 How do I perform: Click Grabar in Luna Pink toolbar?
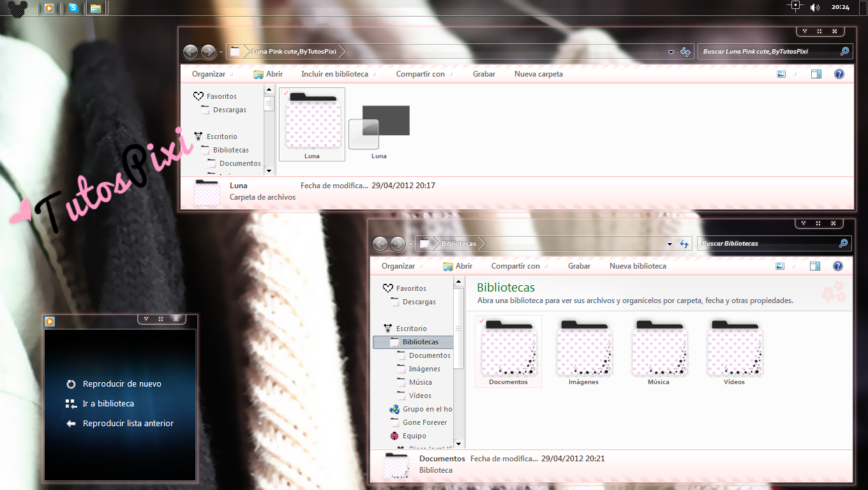pyautogui.click(x=484, y=74)
